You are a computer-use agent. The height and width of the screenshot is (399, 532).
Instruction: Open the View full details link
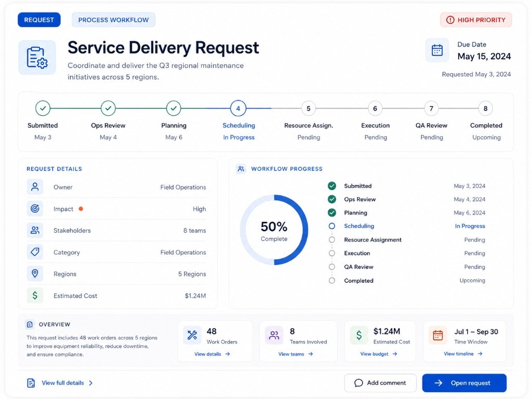63,383
